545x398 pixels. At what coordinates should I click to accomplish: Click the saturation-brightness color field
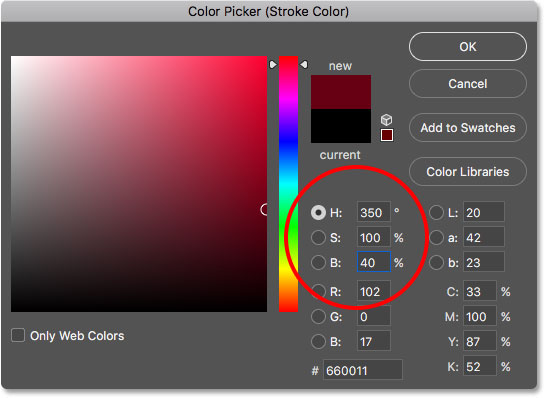click(x=139, y=184)
